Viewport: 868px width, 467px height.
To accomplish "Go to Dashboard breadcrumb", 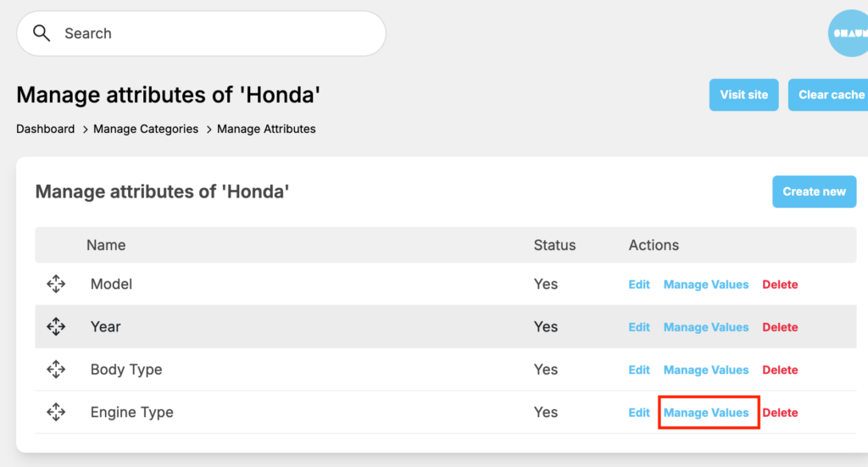I will (46, 129).
